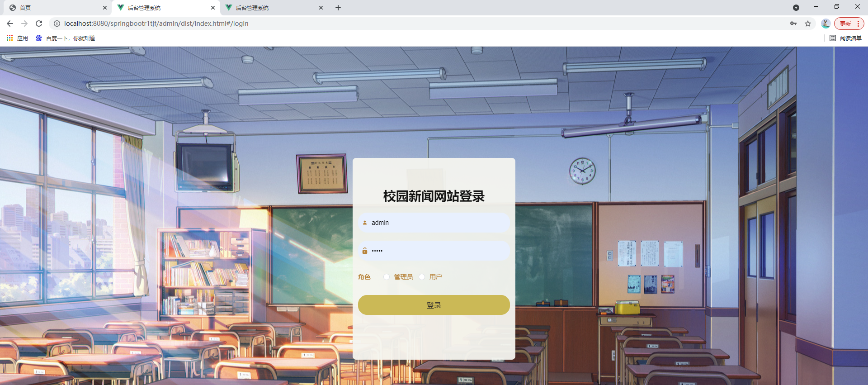Viewport: 868px width, 385px height.
Task: Select the 管理员 role radio button
Action: click(387, 277)
